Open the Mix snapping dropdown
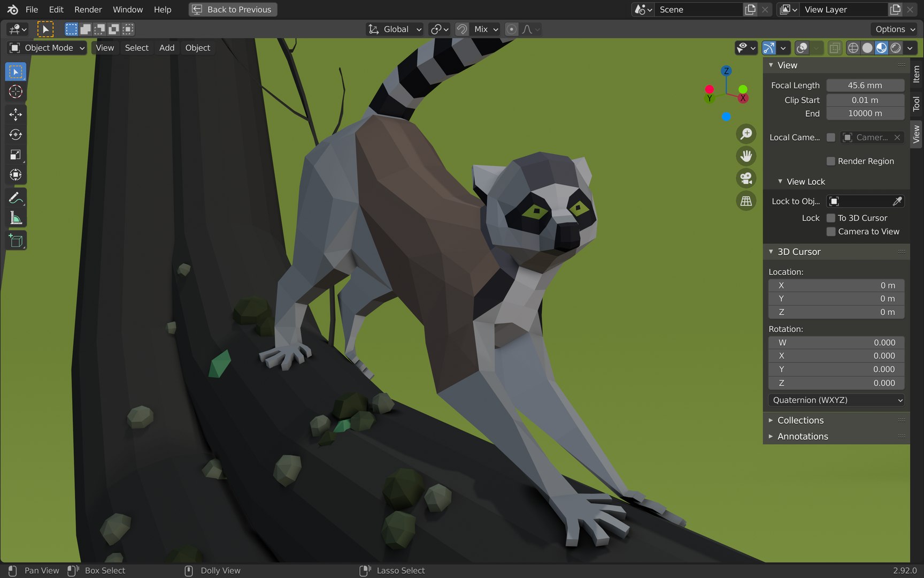 click(x=486, y=29)
